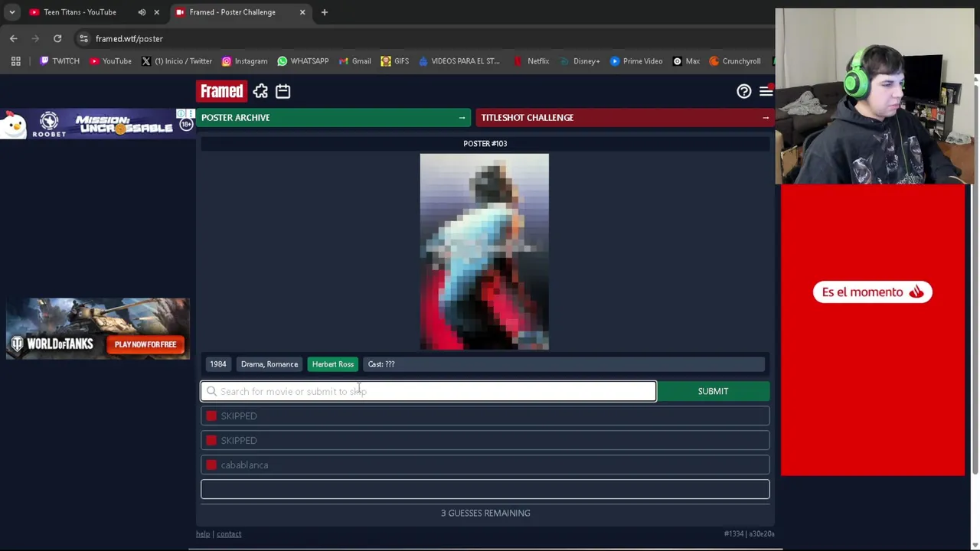Open a new browser tab
This screenshot has width=980, height=551.
click(x=325, y=12)
